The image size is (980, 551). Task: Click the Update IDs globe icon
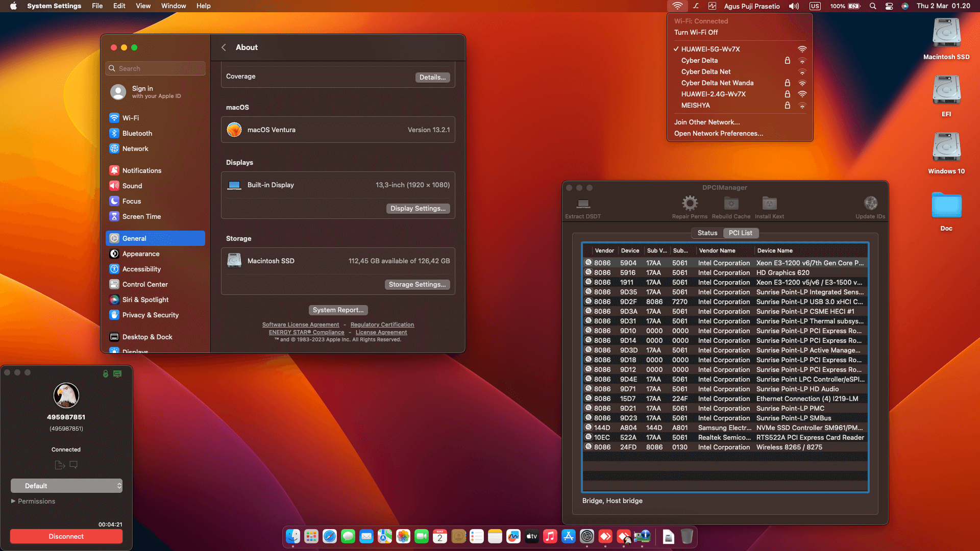870,203
